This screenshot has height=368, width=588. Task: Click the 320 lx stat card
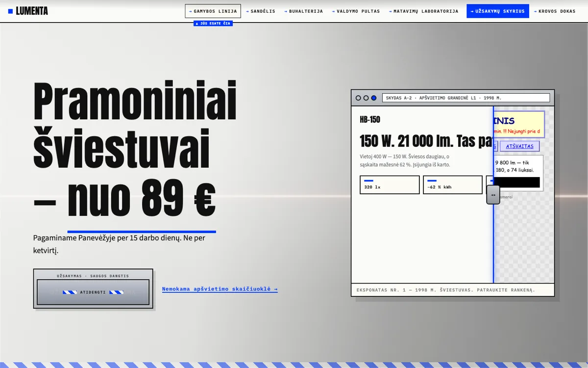390,185
